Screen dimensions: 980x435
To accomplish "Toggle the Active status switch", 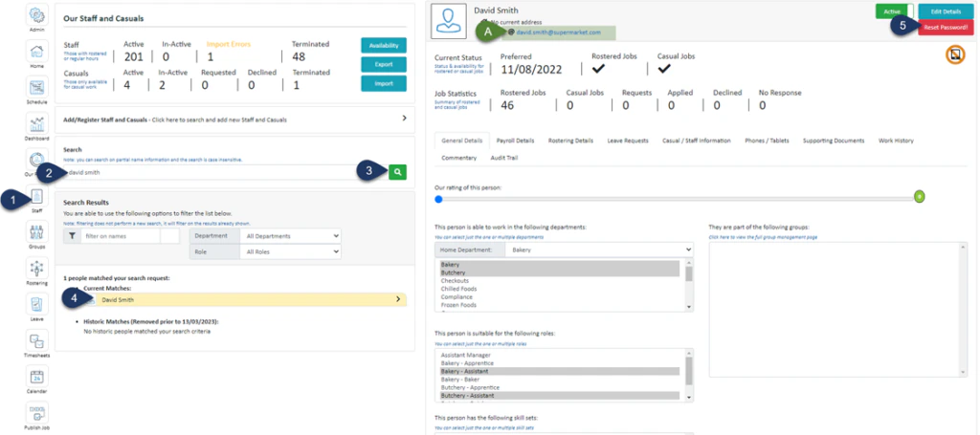I will pos(895,11).
